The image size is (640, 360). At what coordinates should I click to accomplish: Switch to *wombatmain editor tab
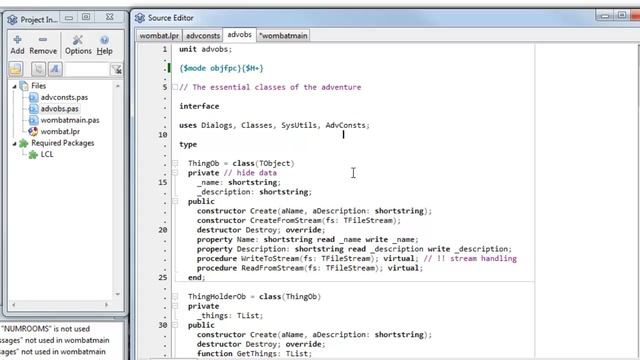pyautogui.click(x=283, y=36)
